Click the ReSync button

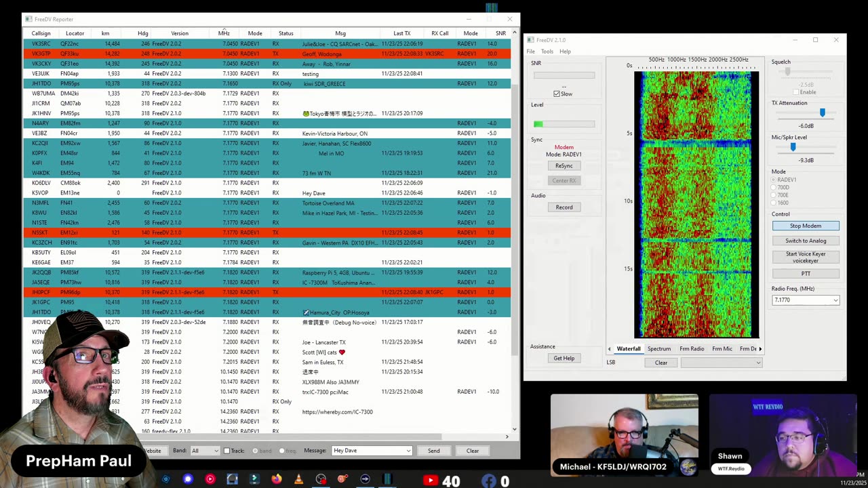click(x=564, y=166)
